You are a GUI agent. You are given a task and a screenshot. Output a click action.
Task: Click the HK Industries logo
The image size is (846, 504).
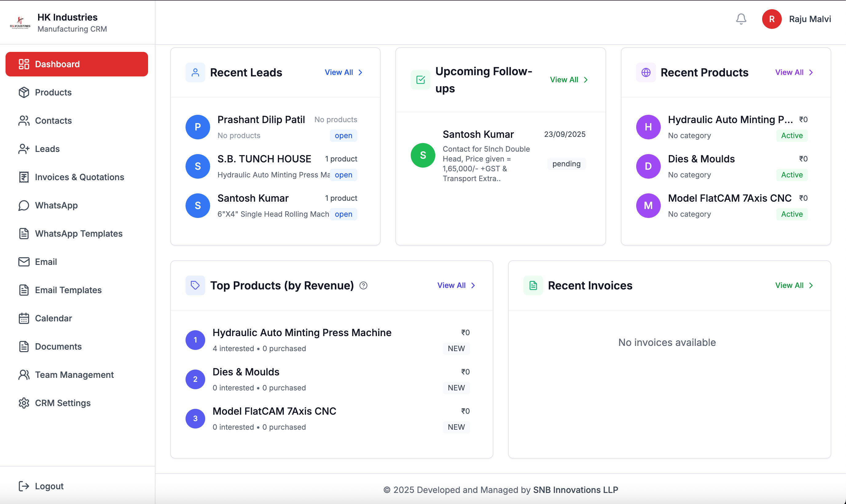click(20, 23)
